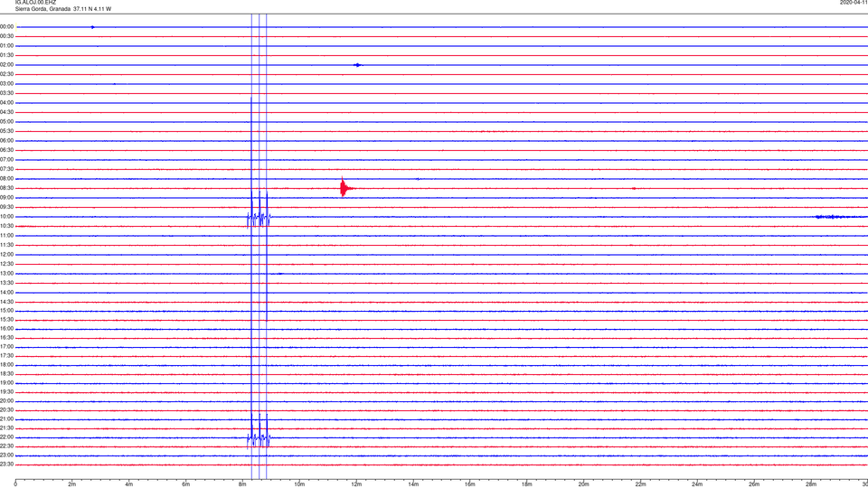Click the 28m tick on the minute axis
Image resolution: width=868 pixels, height=488 pixels.
pos(811,484)
